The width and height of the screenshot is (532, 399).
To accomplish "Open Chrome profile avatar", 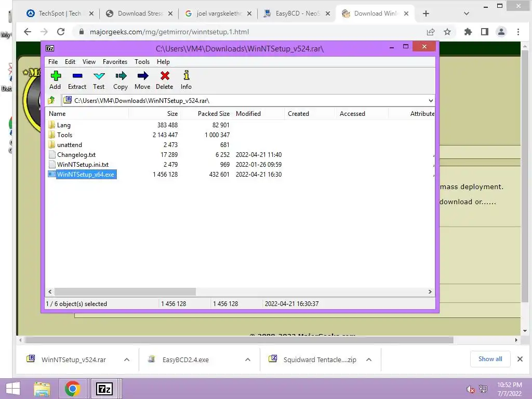I will (501, 32).
